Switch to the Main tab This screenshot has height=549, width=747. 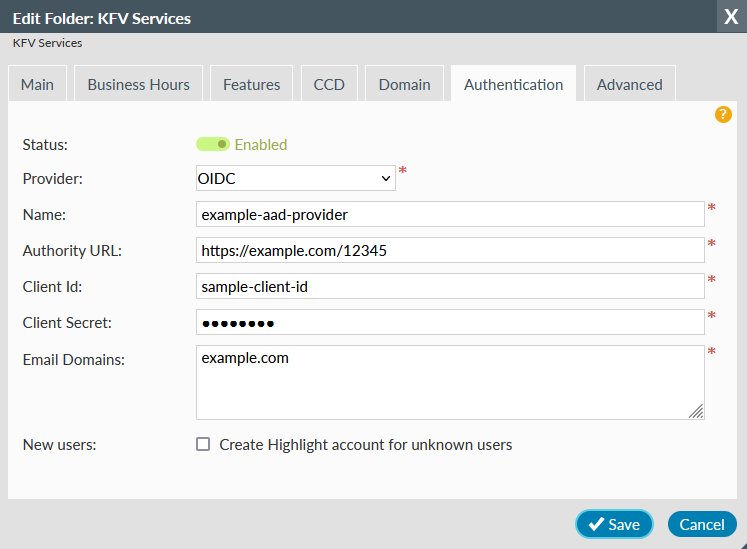click(37, 84)
